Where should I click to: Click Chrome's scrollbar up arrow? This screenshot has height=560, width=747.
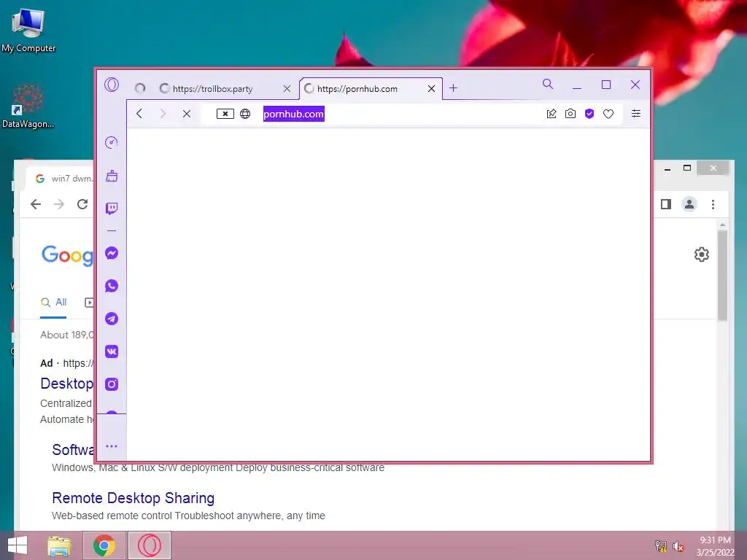tap(722, 225)
